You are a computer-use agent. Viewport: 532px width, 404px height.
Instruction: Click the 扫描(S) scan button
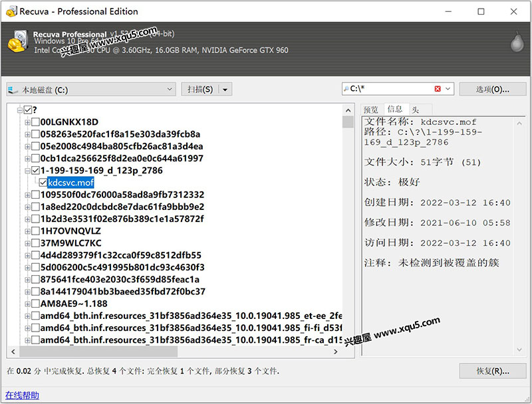pos(200,90)
